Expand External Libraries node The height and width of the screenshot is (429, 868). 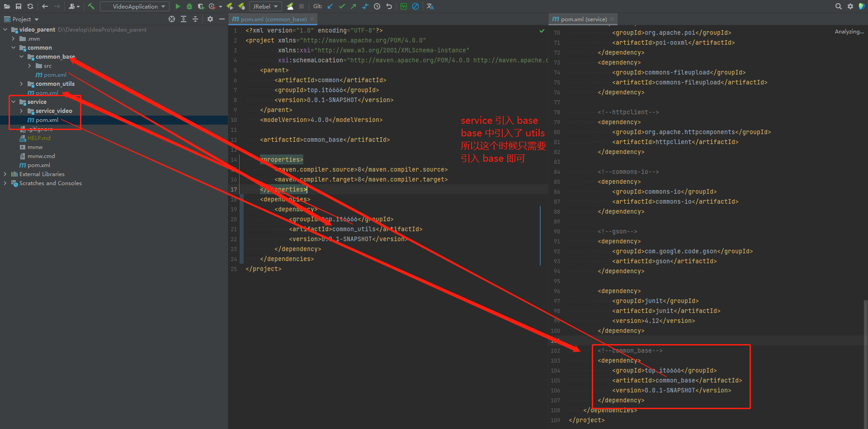[x=5, y=174]
